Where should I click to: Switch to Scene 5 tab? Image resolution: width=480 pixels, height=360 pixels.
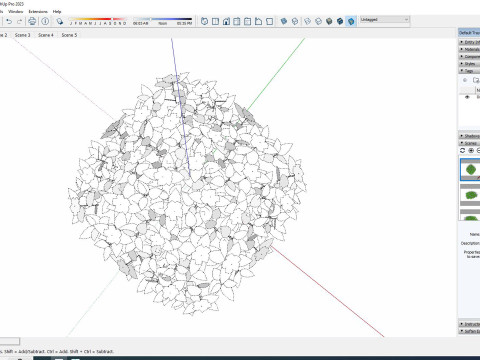(x=69, y=35)
